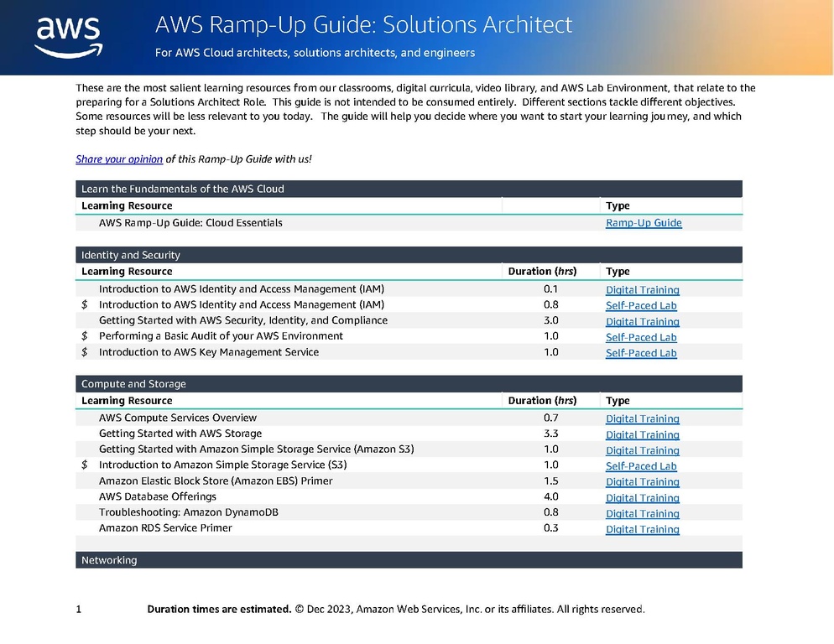Open Digital Training link for Amazon EBS Primer
The width and height of the screenshot is (834, 644).
[x=643, y=481]
